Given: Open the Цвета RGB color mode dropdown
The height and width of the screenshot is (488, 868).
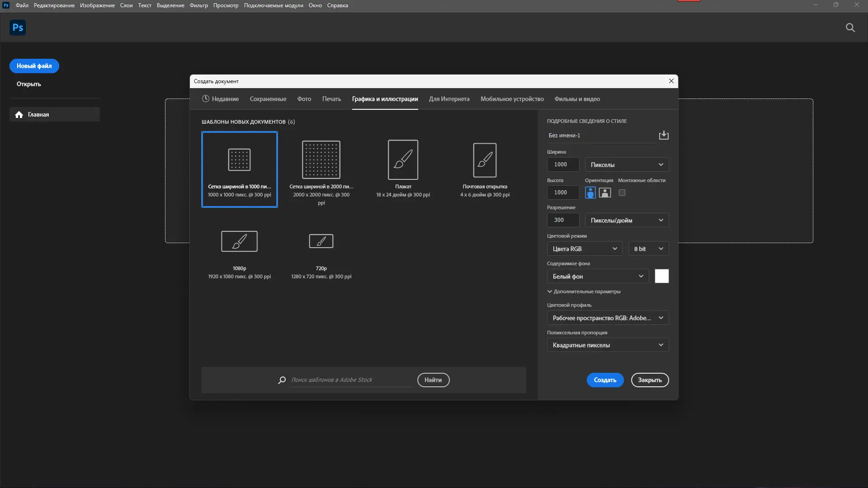Looking at the screenshot, I should (x=585, y=249).
